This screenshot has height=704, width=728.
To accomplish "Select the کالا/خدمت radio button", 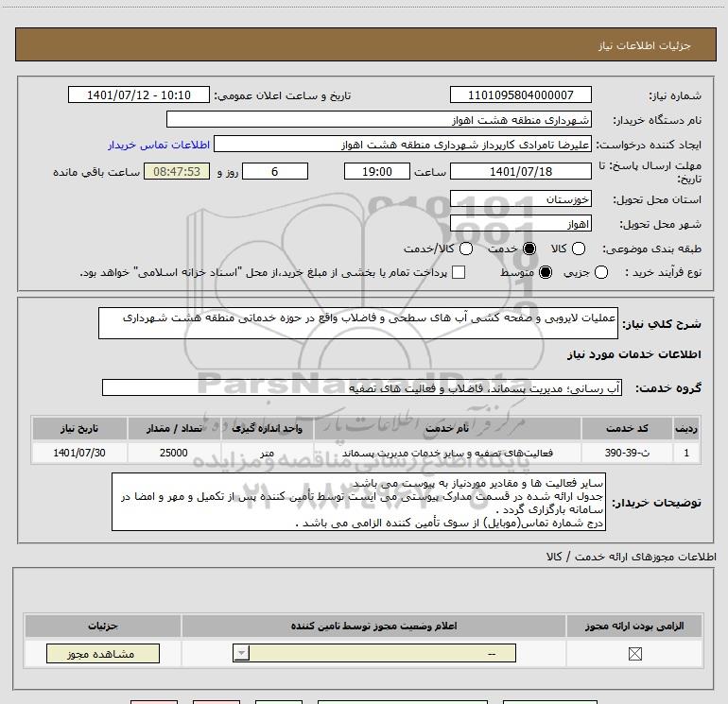I will [x=466, y=249].
